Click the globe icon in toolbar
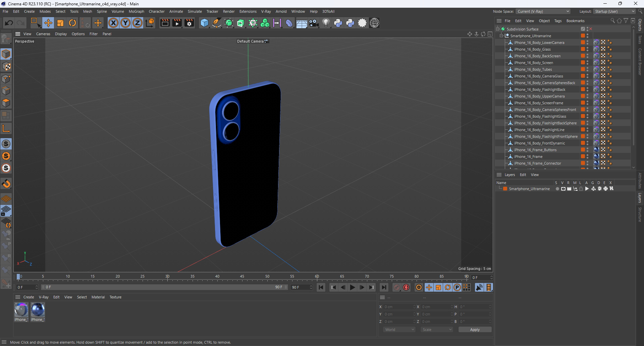Viewport: 644px width, 346px height. click(374, 23)
